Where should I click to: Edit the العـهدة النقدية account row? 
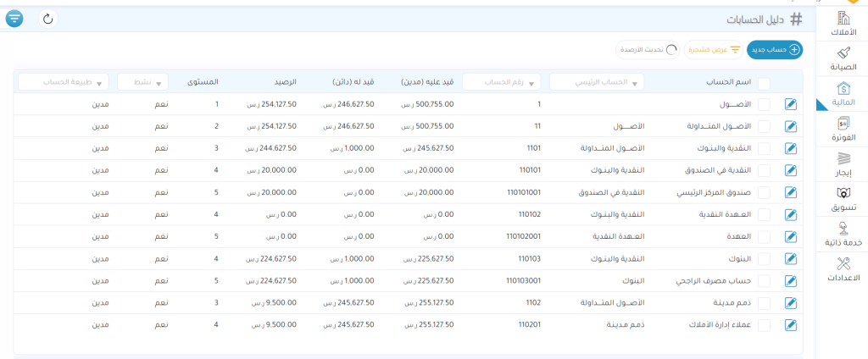click(x=791, y=214)
